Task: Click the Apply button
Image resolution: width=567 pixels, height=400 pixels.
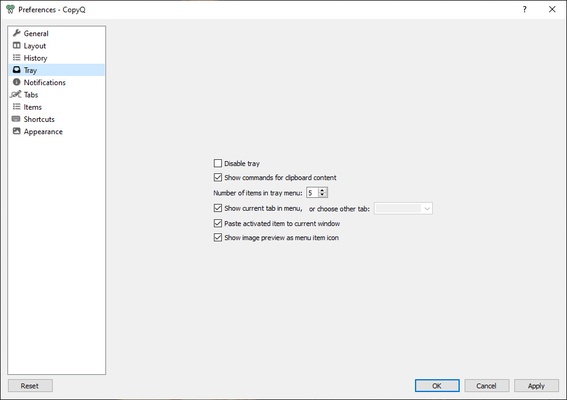Action: [x=536, y=386]
